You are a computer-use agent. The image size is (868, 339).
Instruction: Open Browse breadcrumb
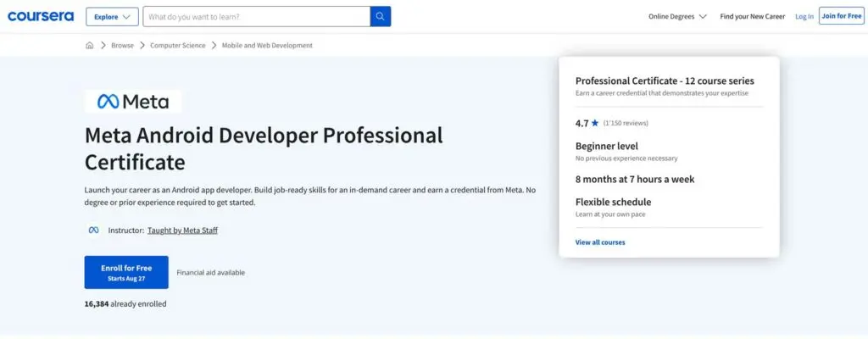[122, 46]
